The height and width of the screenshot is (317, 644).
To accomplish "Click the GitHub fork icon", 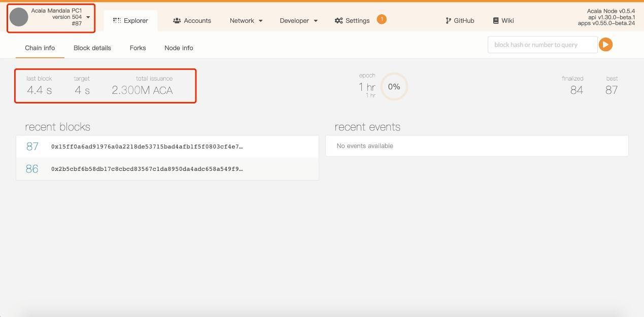I will pos(448,21).
